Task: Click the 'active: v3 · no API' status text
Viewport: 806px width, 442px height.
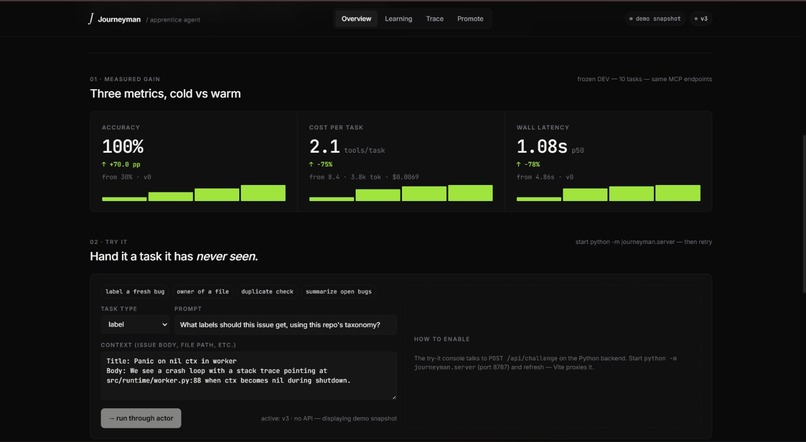Action: point(329,419)
